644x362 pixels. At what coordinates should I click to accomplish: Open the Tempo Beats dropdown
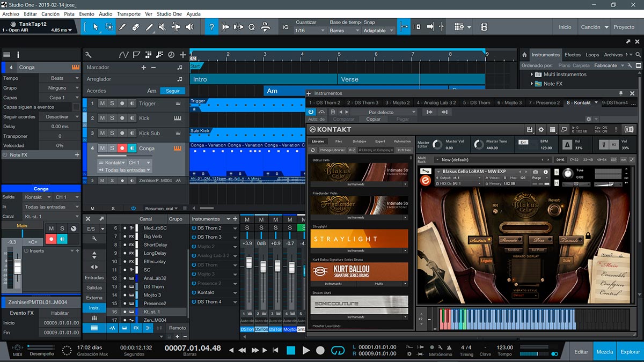(59, 78)
